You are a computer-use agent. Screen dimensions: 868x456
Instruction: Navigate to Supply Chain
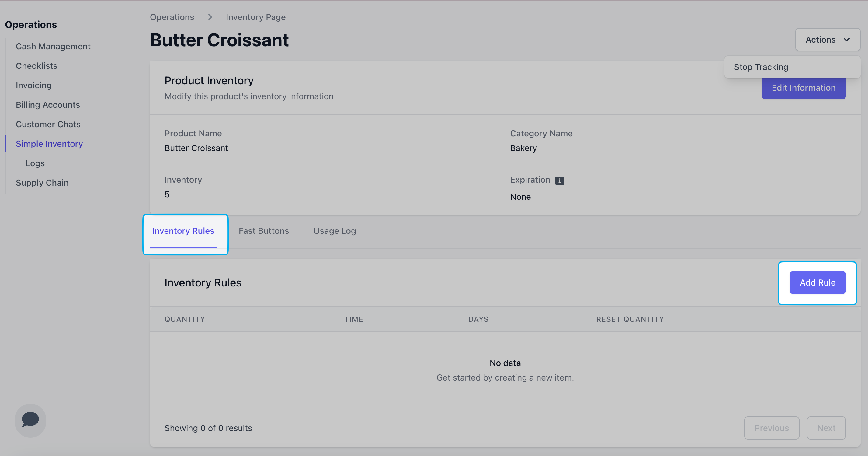click(42, 183)
